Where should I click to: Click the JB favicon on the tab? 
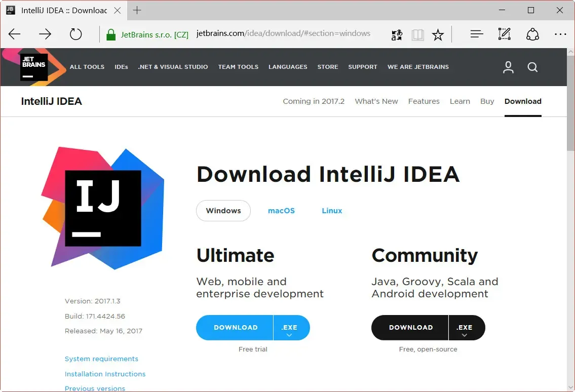tap(11, 10)
